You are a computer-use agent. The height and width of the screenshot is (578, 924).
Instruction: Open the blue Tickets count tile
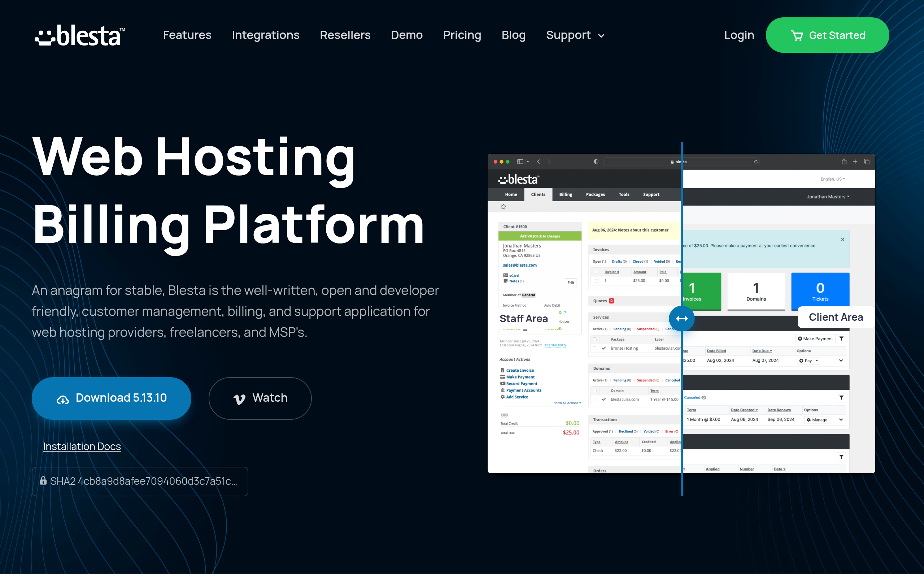(820, 291)
